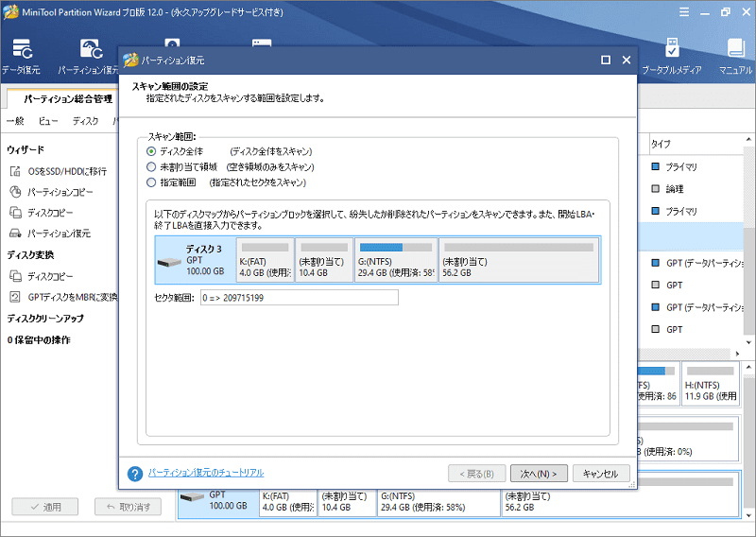
Task: Click the 取り消す button
Action: 128,507
